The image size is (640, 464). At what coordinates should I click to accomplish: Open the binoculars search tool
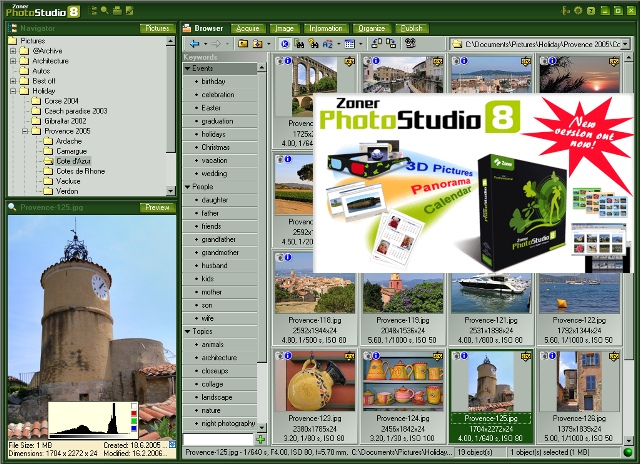point(299,44)
